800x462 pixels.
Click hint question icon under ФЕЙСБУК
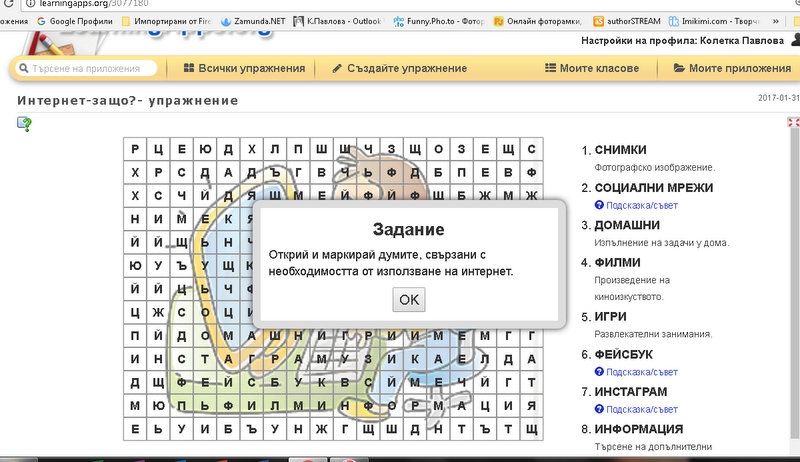(x=599, y=372)
